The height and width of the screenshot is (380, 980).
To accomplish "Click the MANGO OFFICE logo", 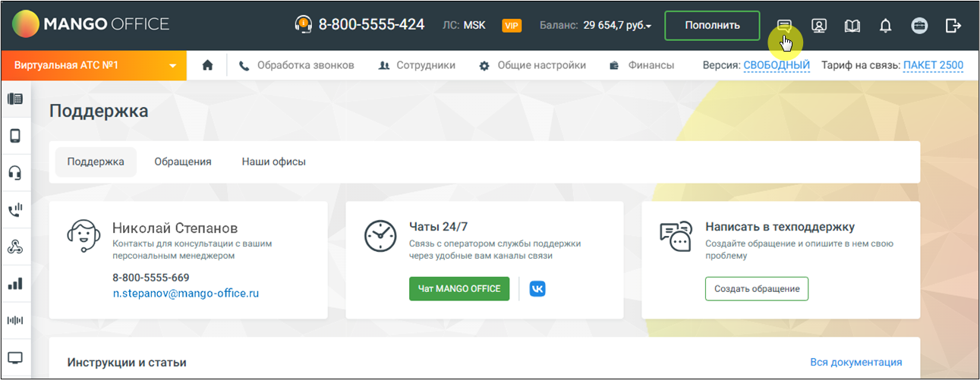I will (x=90, y=25).
